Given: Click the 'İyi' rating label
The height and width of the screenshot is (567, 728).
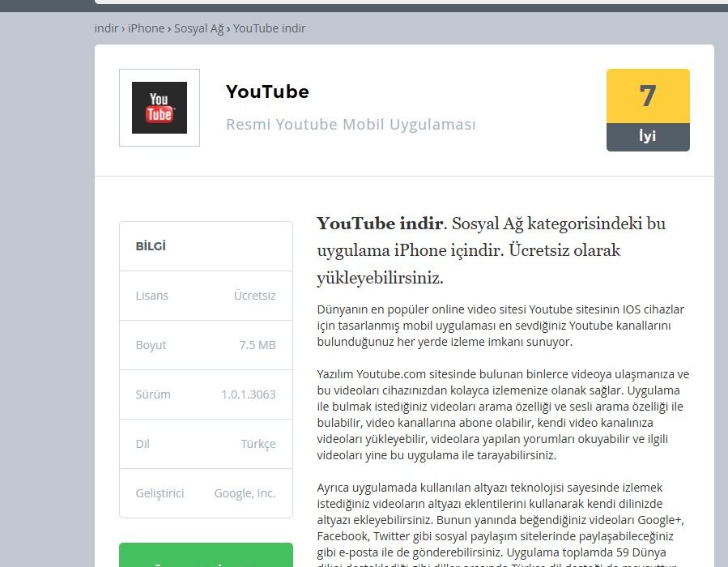Looking at the screenshot, I should [647, 137].
